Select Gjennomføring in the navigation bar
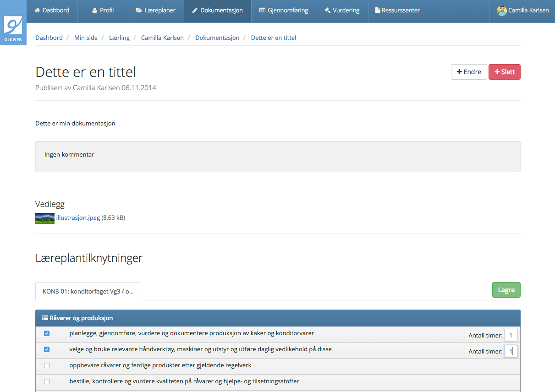555x392 pixels. [x=284, y=10]
